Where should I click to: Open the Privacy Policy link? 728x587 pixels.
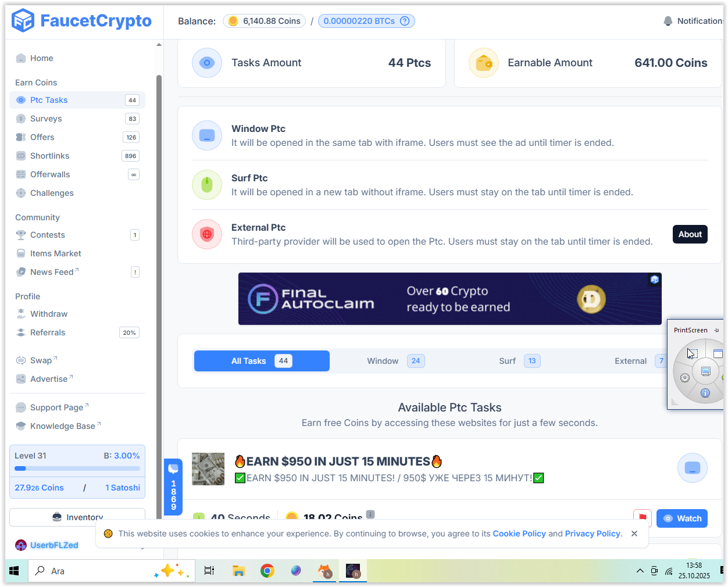pyautogui.click(x=593, y=534)
